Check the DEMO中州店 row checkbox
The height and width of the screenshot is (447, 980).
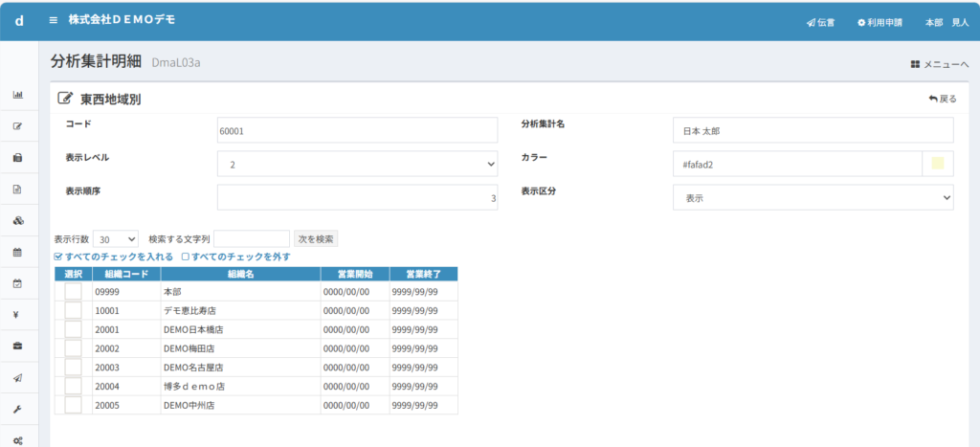73,405
